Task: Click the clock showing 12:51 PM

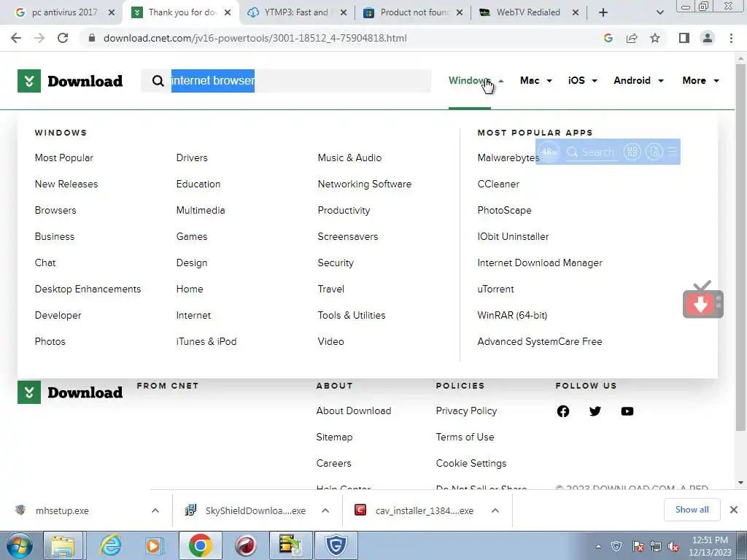Action: click(x=709, y=540)
